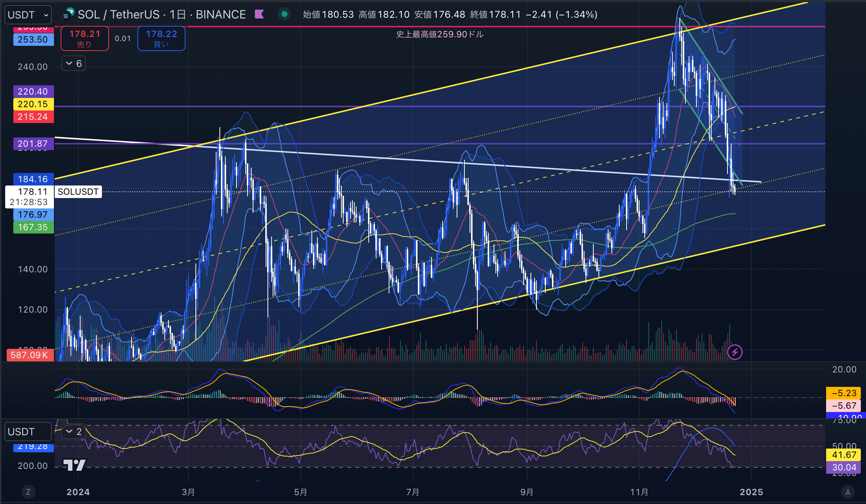Click the RSI label 41.67
This screenshot has width=866, height=504.
click(x=844, y=455)
